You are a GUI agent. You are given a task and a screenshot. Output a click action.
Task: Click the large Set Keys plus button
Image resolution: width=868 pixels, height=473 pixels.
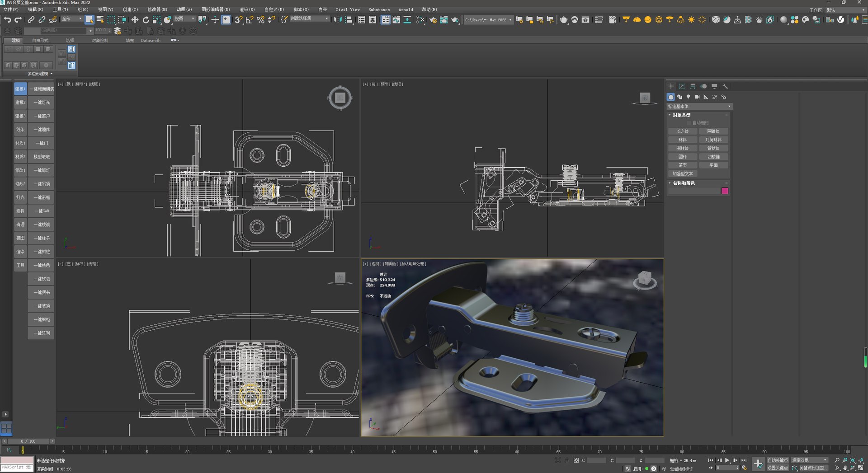tap(758, 464)
